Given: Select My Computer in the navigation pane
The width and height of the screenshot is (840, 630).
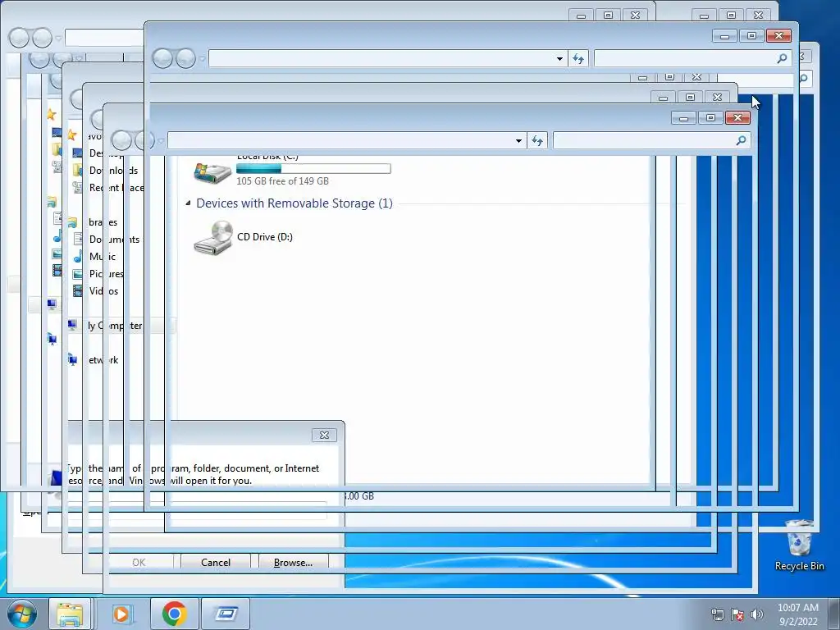Looking at the screenshot, I should point(115,326).
